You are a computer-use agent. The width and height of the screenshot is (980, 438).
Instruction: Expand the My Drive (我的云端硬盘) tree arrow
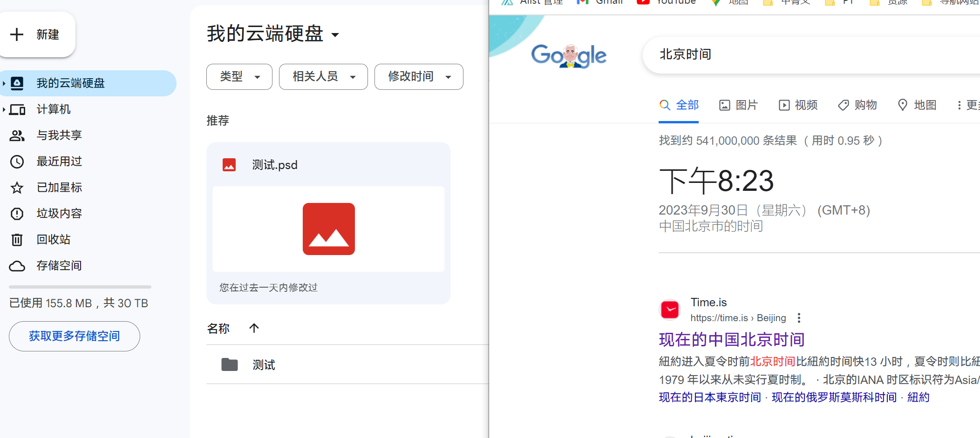click(x=4, y=83)
